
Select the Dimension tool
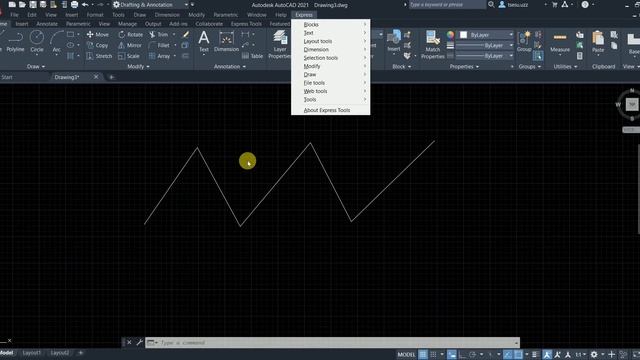pyautogui.click(x=226, y=42)
